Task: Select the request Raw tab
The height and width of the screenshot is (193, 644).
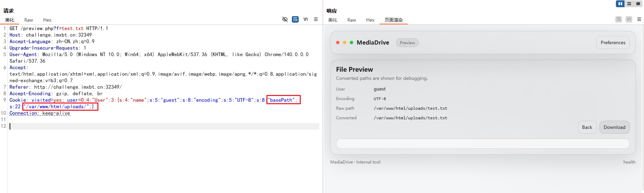Action: [x=28, y=20]
